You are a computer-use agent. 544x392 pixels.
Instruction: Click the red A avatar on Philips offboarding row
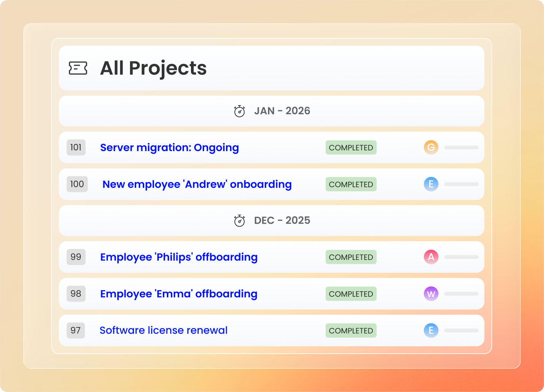point(431,257)
